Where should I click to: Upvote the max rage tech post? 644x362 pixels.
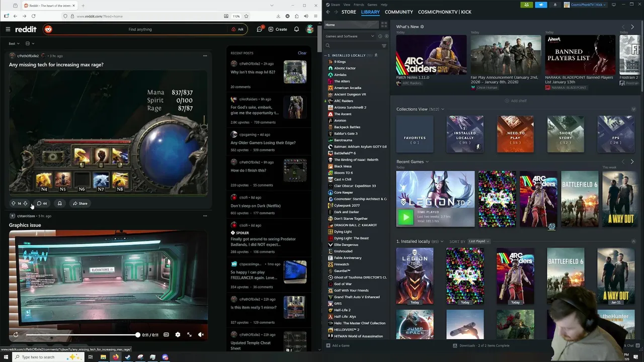(13, 204)
